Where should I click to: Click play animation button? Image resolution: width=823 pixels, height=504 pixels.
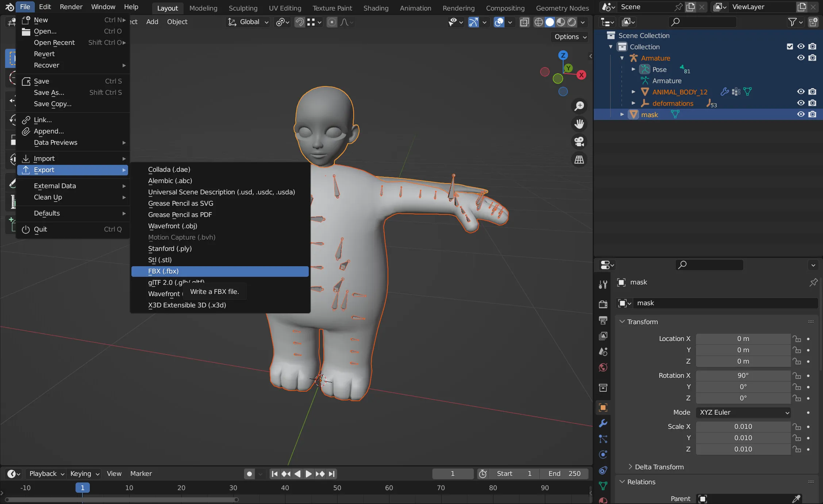coord(308,474)
